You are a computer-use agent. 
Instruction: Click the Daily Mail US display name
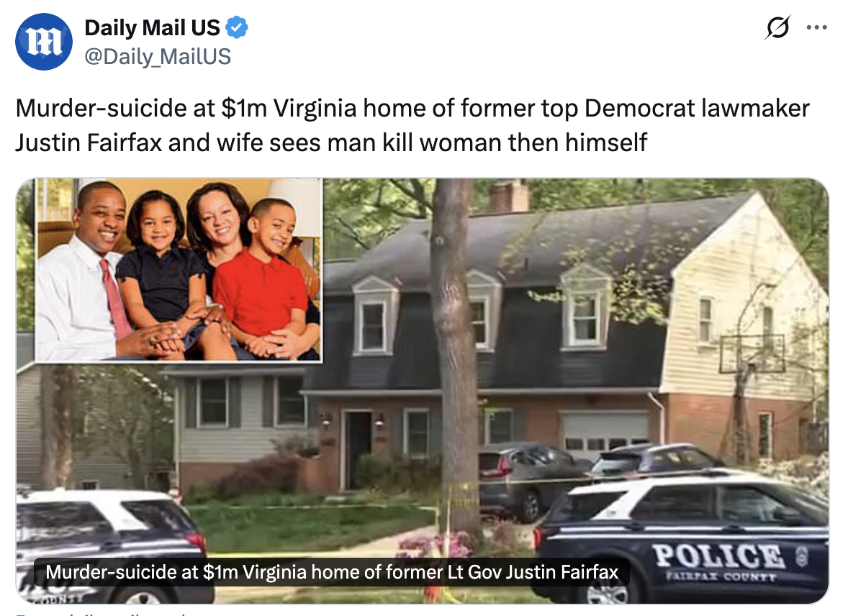tap(152, 27)
